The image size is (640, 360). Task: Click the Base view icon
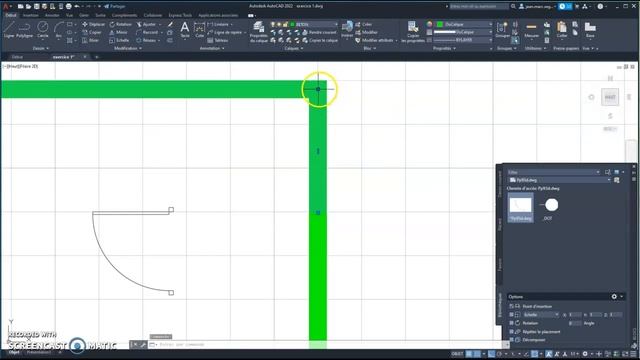pos(590,30)
